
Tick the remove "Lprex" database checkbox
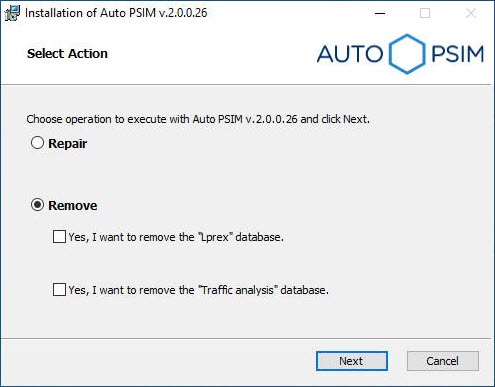59,237
